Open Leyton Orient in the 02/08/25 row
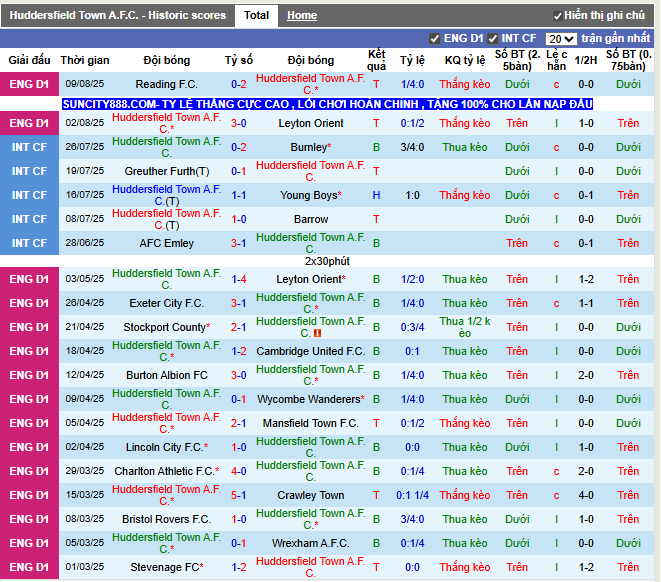The width and height of the screenshot is (661, 582). (x=311, y=123)
